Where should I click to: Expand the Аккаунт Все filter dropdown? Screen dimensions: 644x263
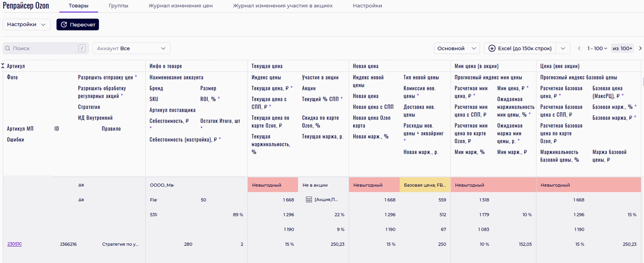pyautogui.click(x=131, y=48)
